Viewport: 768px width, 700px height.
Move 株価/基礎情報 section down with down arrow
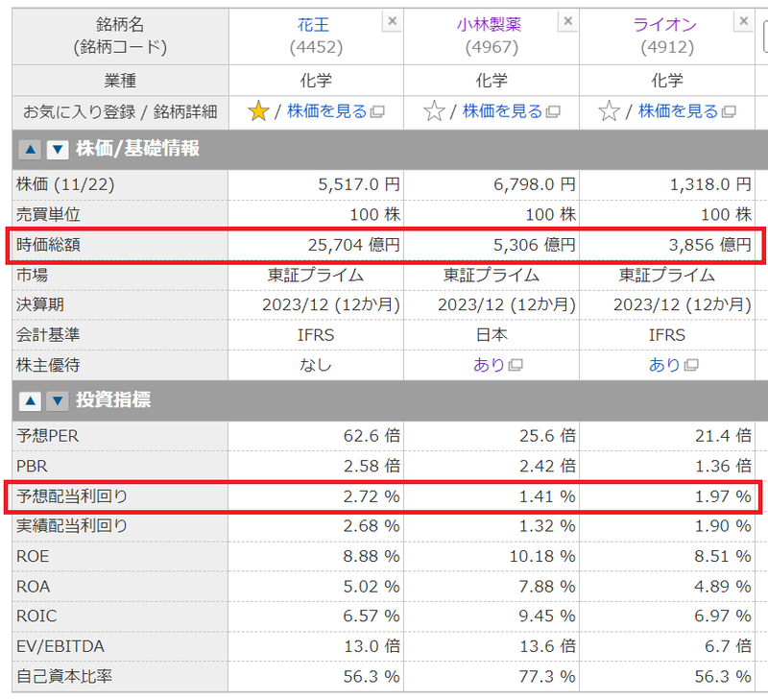tap(58, 150)
